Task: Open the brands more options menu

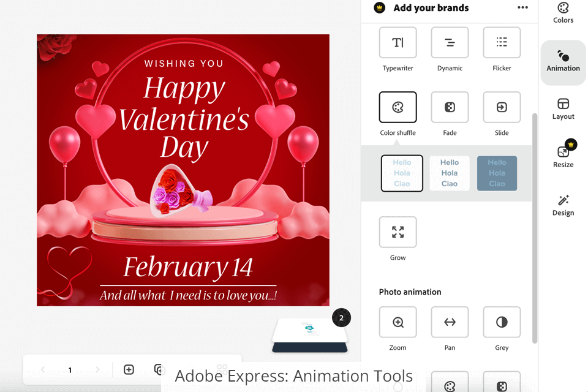Action: [522, 7]
